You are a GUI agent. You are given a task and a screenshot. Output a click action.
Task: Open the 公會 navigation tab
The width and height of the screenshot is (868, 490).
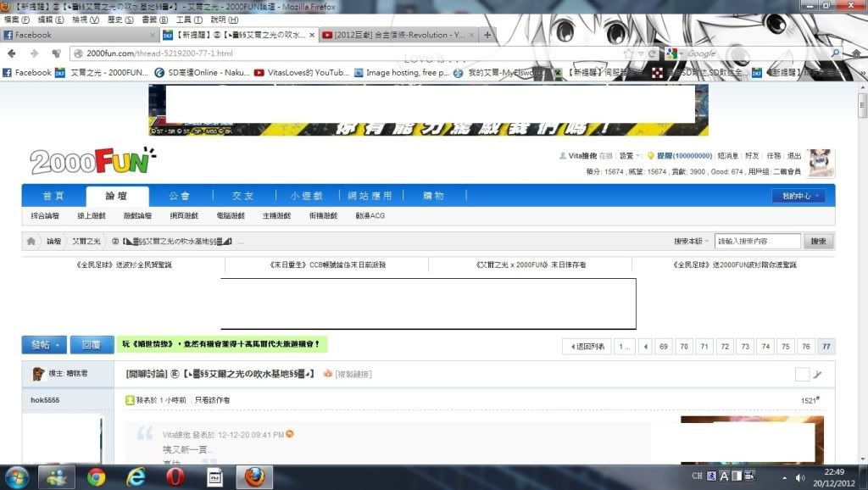[180, 196]
